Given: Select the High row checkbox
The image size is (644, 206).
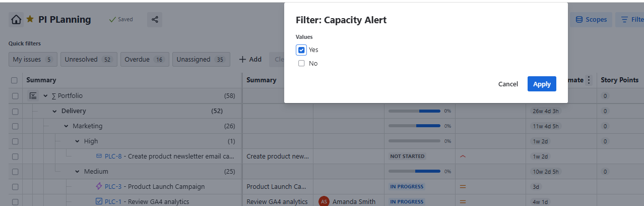Looking at the screenshot, I should [x=15, y=141].
